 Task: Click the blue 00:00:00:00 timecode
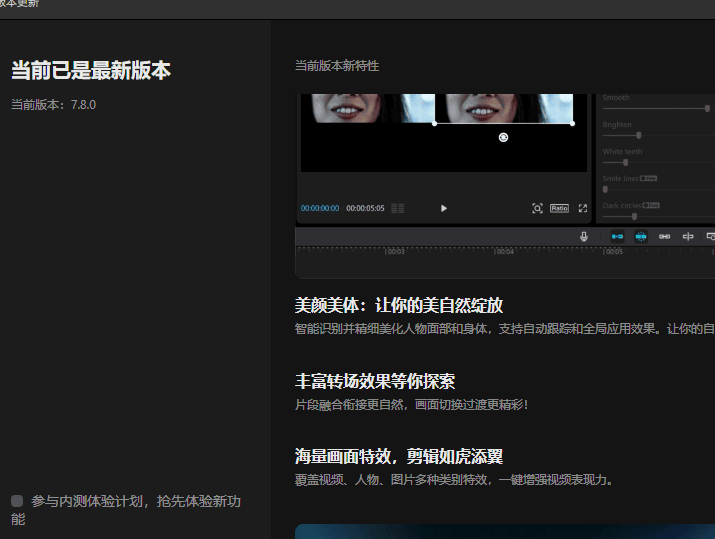320,208
